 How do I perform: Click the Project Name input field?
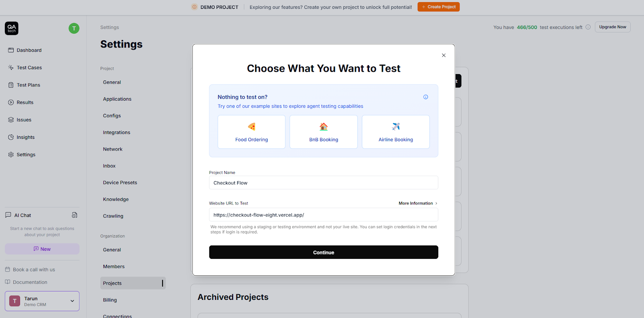coord(324,183)
